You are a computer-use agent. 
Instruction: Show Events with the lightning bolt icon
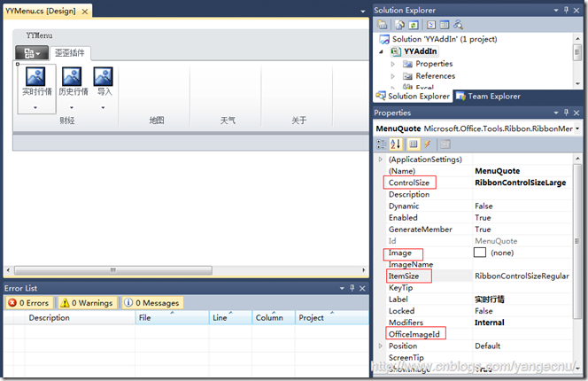427,144
